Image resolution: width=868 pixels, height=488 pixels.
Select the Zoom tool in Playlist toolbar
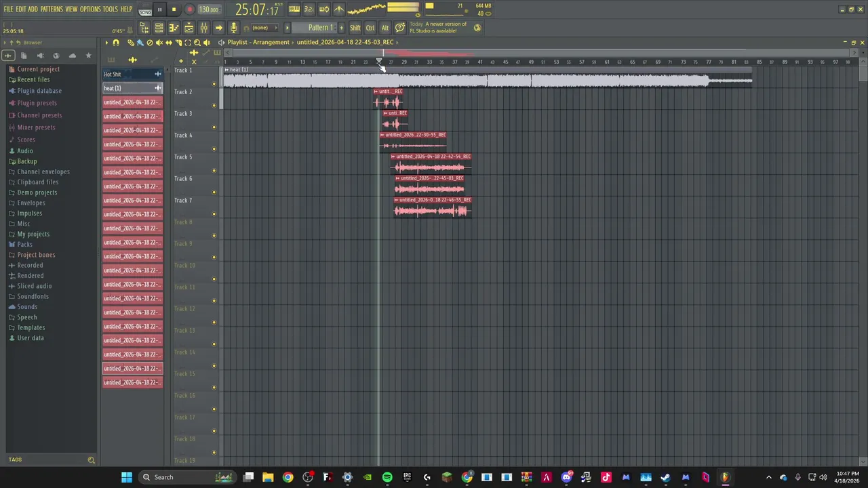[x=197, y=43]
